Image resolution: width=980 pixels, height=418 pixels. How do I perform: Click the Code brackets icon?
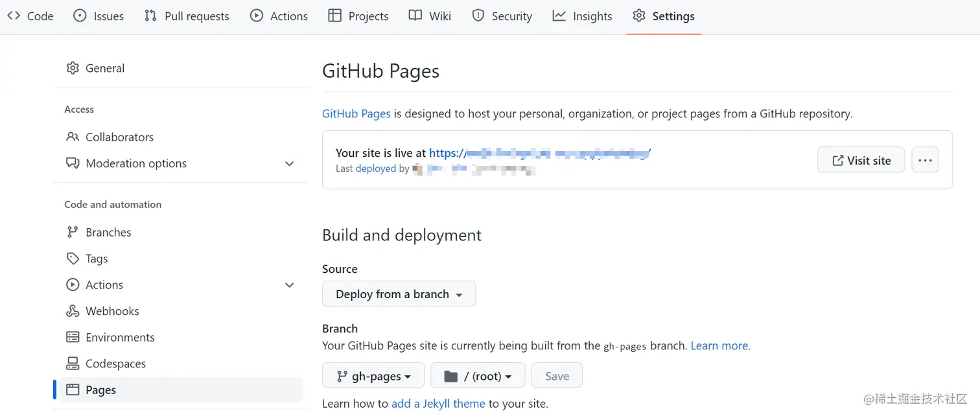(14, 16)
